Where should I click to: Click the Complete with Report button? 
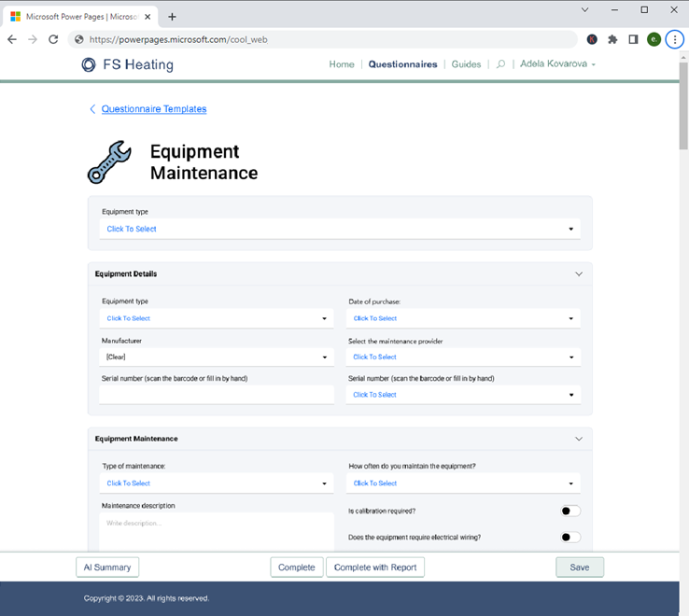pyautogui.click(x=375, y=567)
